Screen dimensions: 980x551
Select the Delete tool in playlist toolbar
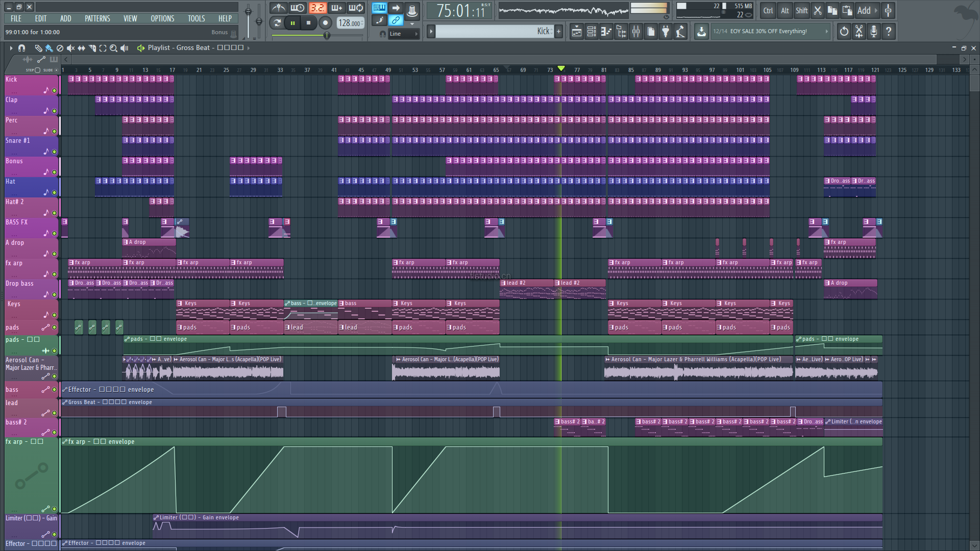pos(60,48)
